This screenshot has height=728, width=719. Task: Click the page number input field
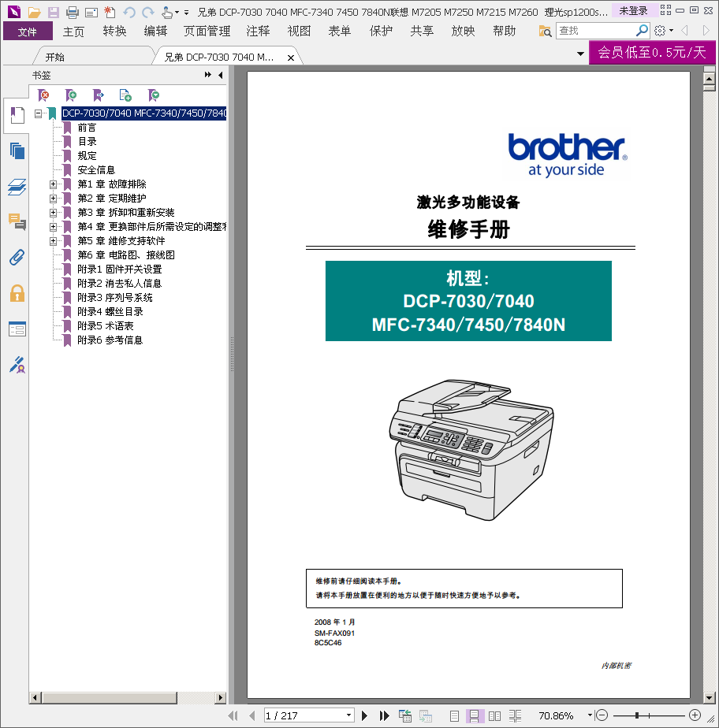pos(304,715)
